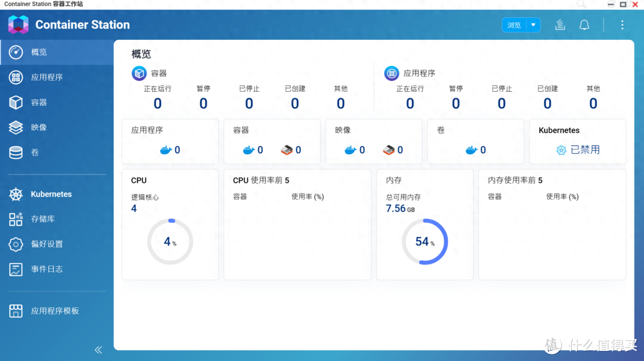Click the Docker icon in 卷 card
This screenshot has height=361, width=644.
(472, 150)
